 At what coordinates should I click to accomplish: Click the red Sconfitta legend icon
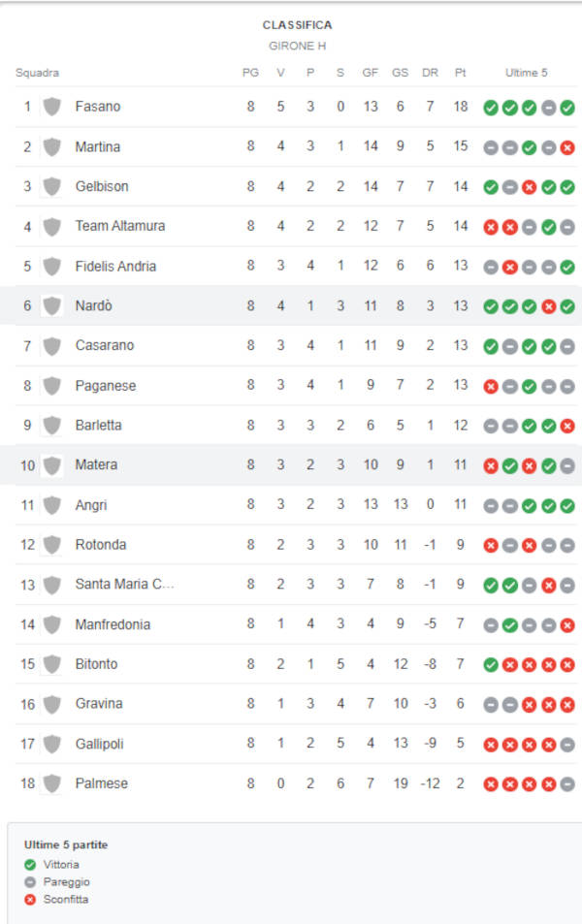click(x=30, y=899)
